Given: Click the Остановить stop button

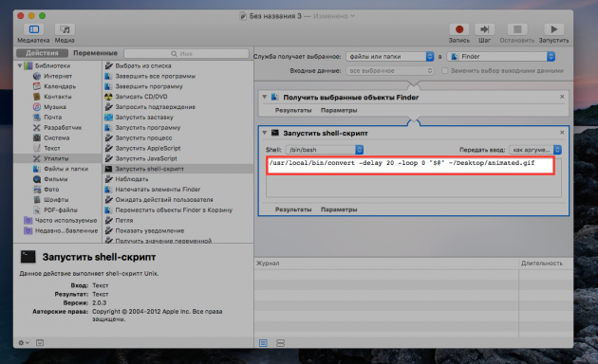Looking at the screenshot, I should point(517,29).
